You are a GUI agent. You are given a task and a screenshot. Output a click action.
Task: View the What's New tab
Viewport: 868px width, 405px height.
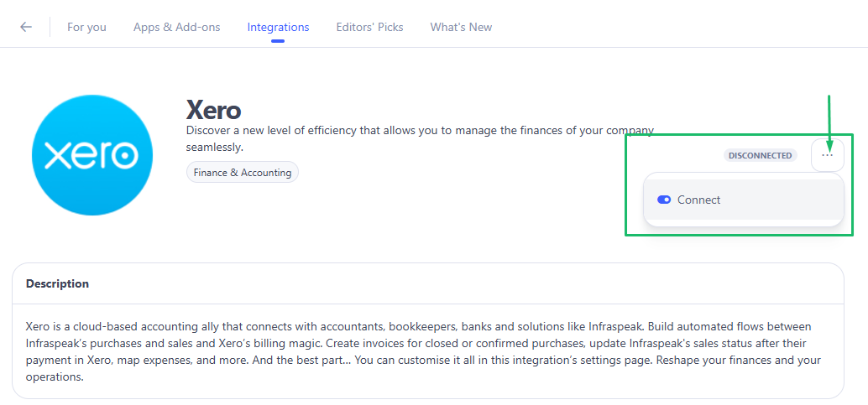point(461,27)
